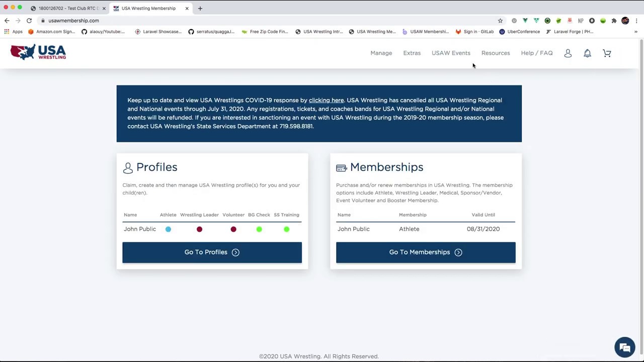644x362 pixels.
Task: Open the notifications bell
Action: [x=587, y=53]
